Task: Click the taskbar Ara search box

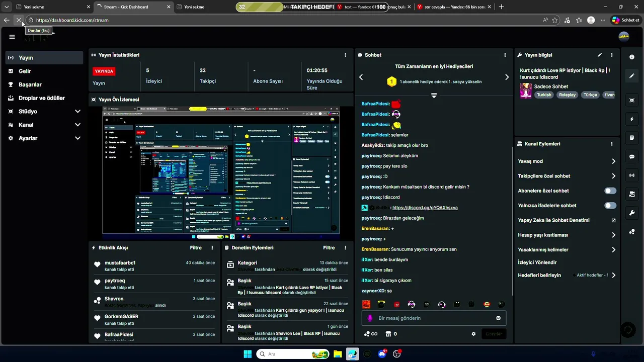Action: click(293, 354)
